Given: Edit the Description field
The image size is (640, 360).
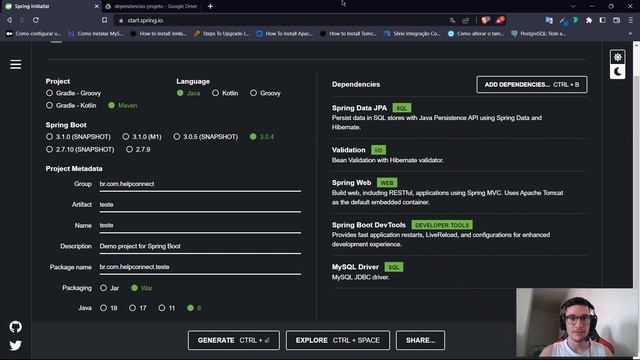Looking at the screenshot, I should [200, 246].
